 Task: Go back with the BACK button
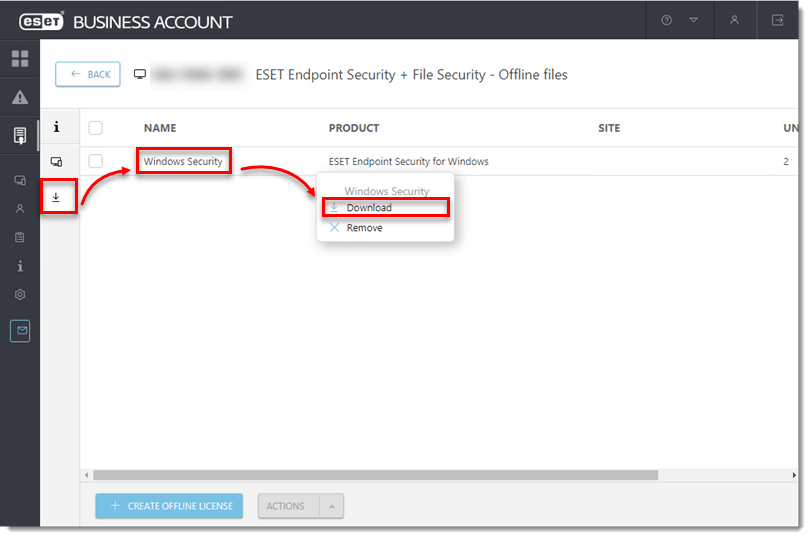88,74
